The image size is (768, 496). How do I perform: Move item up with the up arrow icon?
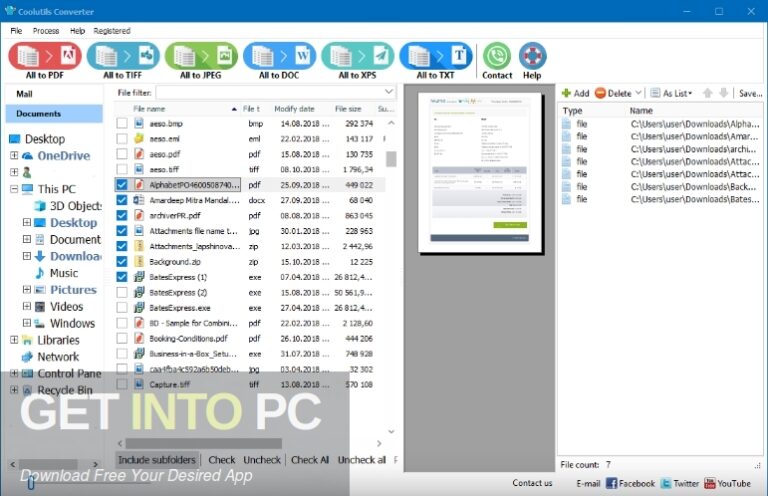[x=707, y=93]
